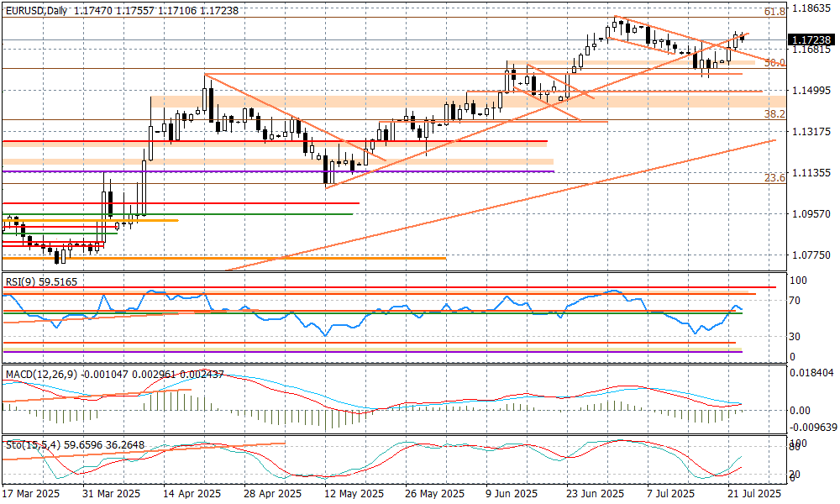Select the highlighted 1.17238 current price tag on the price axis
The width and height of the screenshot is (840, 504).
pos(811,39)
